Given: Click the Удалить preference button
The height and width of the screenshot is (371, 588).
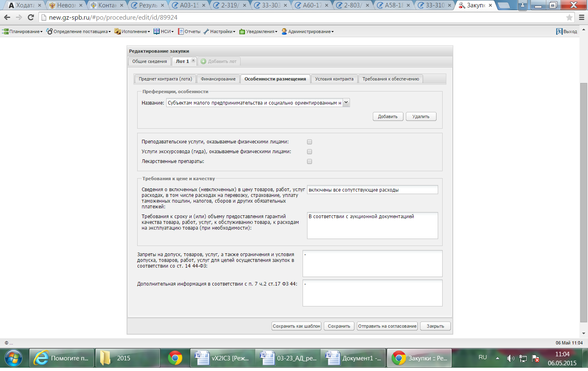Looking at the screenshot, I should point(421,116).
